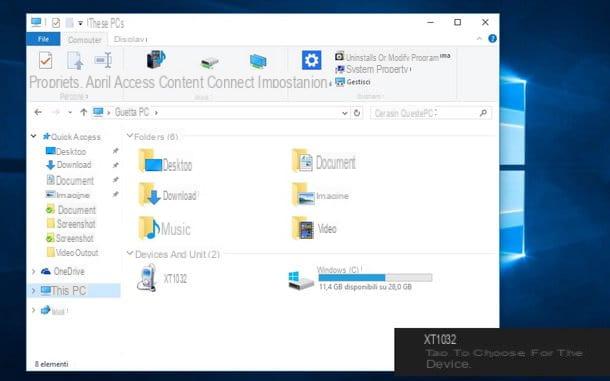Click Gestisci in the ribbon
The width and height of the screenshot is (610, 381).
click(353, 82)
